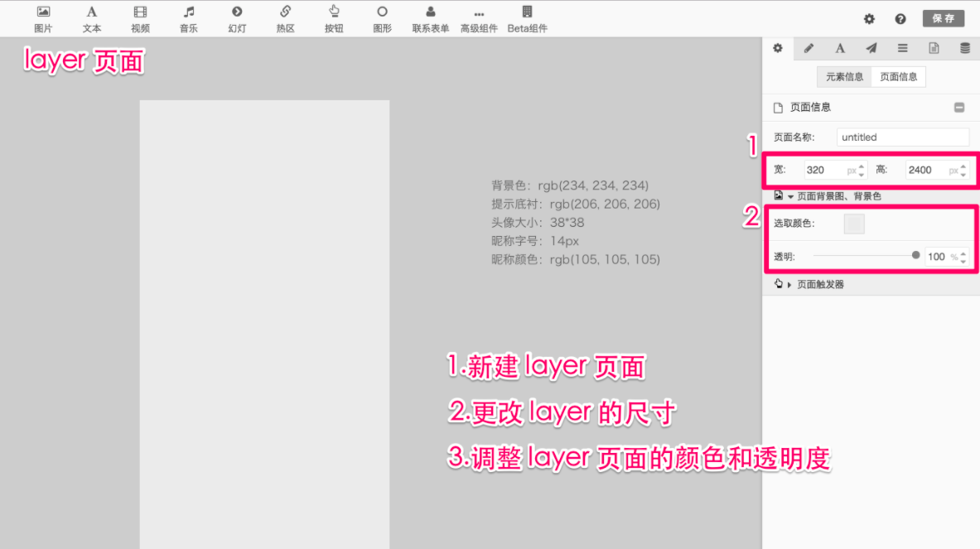This screenshot has height=549, width=980.
Task: Click the 页面名称 untitled input field
Action: pyautogui.click(x=902, y=137)
